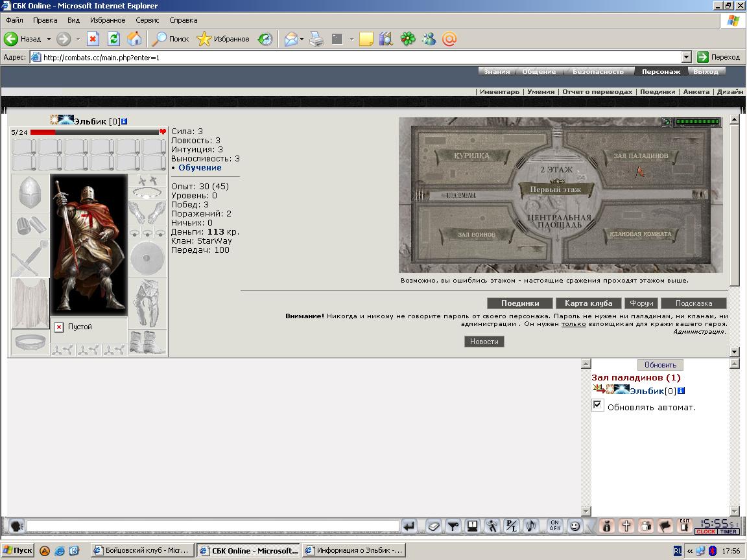Open the Пуск start button
This screenshot has width=747, height=560.
pos(18,550)
